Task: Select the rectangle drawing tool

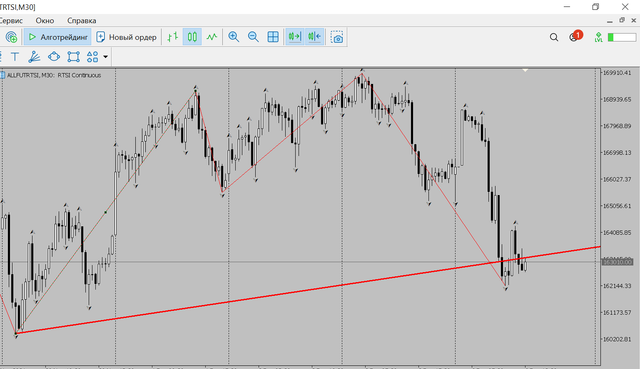Action: (73, 57)
